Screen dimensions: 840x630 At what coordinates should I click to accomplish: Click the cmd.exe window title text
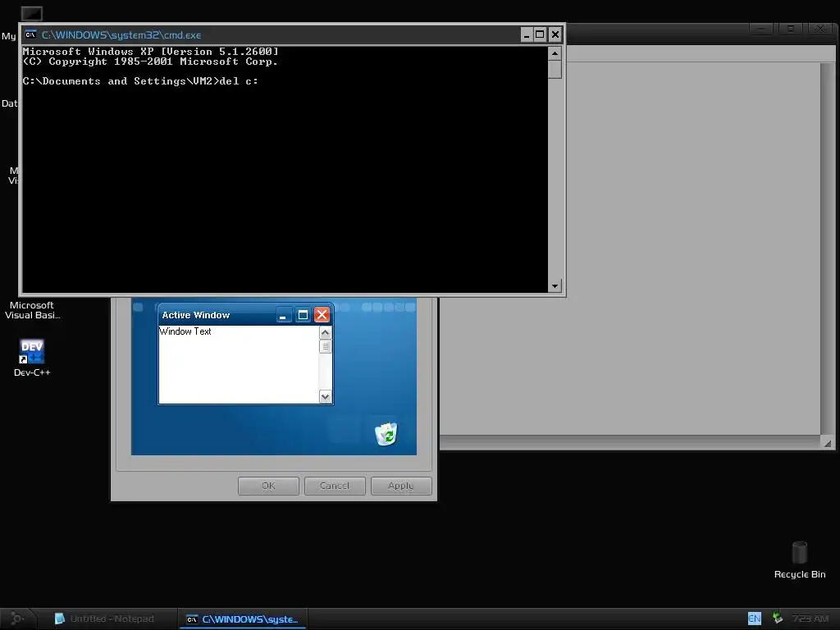click(x=121, y=34)
